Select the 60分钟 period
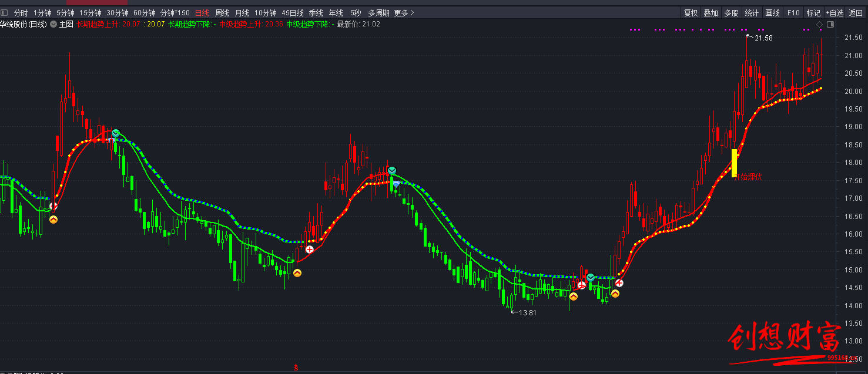 (145, 13)
